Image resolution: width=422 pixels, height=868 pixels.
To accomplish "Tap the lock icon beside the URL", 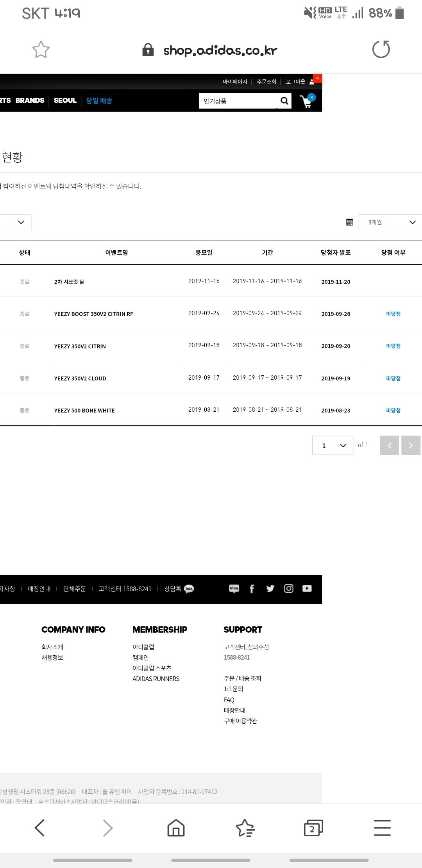I will pyautogui.click(x=148, y=50).
